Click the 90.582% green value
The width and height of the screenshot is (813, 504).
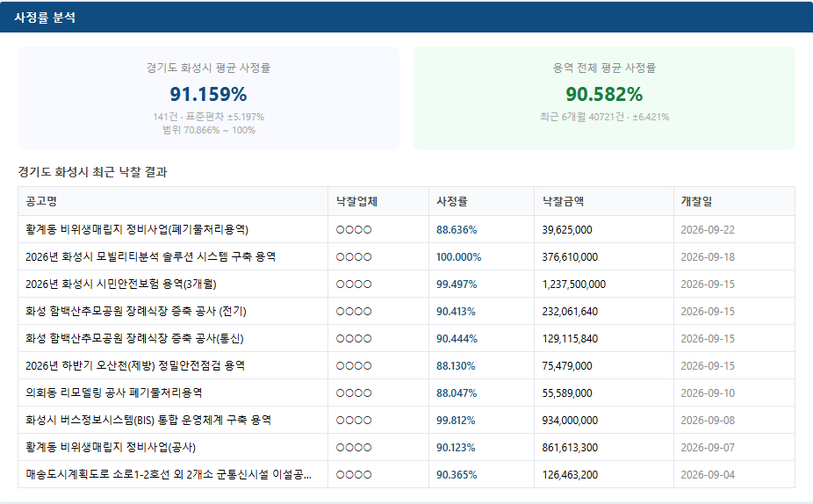(x=604, y=94)
